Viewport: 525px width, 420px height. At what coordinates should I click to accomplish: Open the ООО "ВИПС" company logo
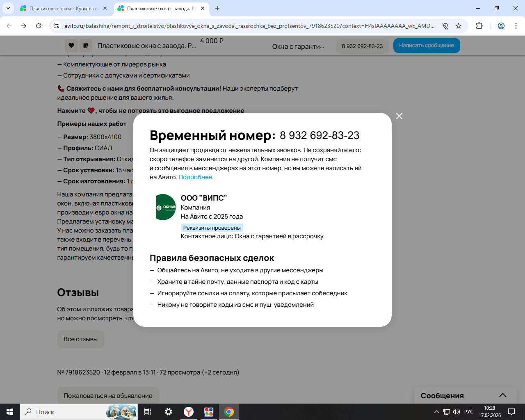click(166, 207)
